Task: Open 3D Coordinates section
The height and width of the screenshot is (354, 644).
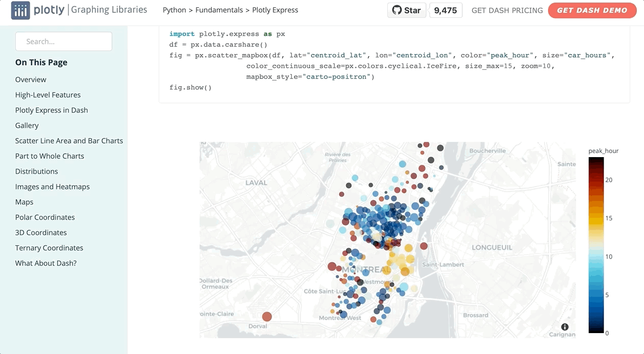Action: [x=41, y=233]
